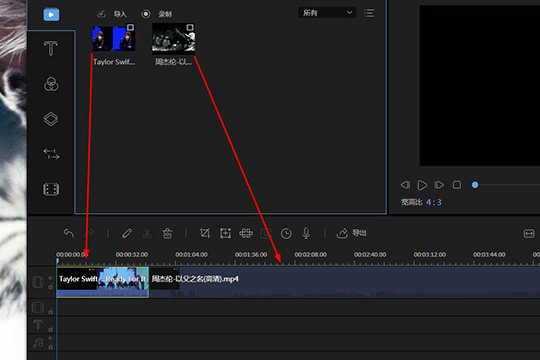Open the list view options icon

(369, 13)
